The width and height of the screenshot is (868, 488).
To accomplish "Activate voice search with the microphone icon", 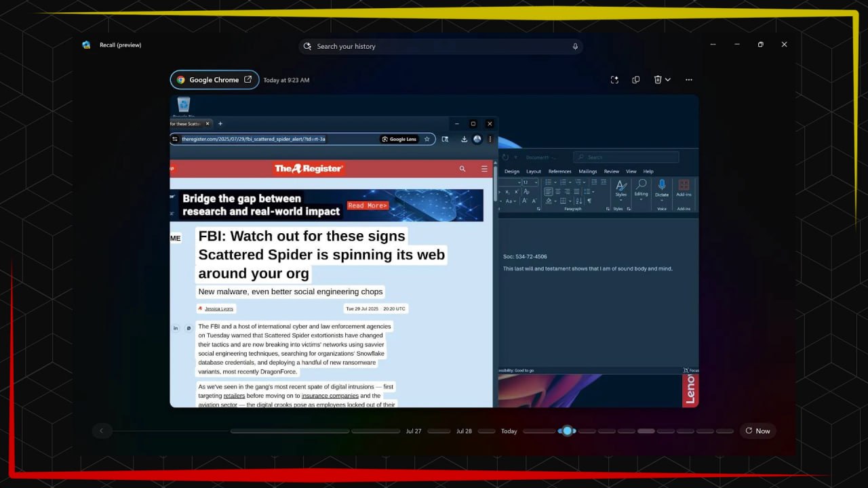I will point(575,46).
